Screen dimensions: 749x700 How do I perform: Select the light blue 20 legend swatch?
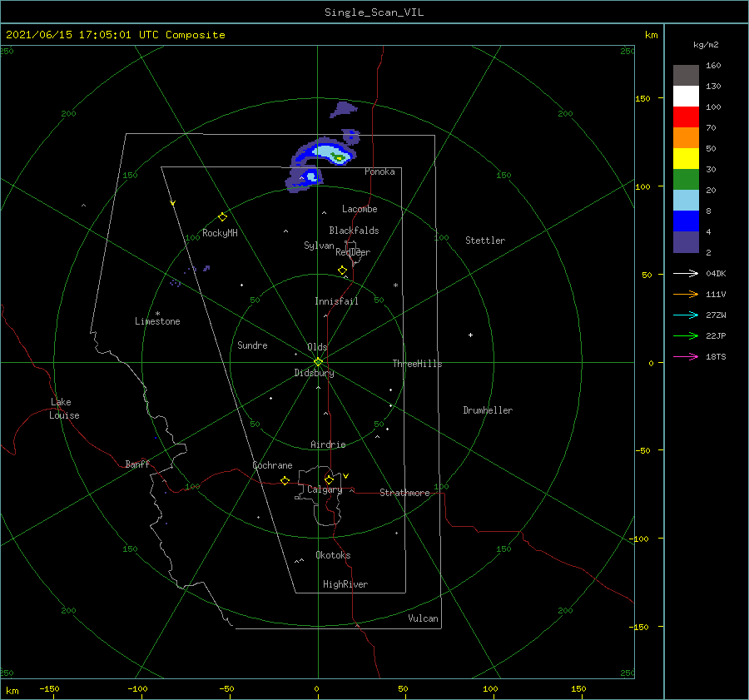686,201
